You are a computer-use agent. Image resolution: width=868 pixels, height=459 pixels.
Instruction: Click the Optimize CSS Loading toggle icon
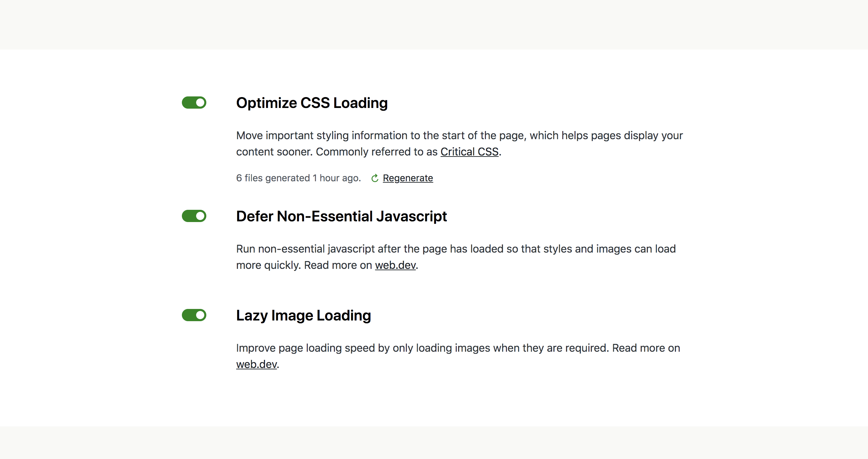193,102
